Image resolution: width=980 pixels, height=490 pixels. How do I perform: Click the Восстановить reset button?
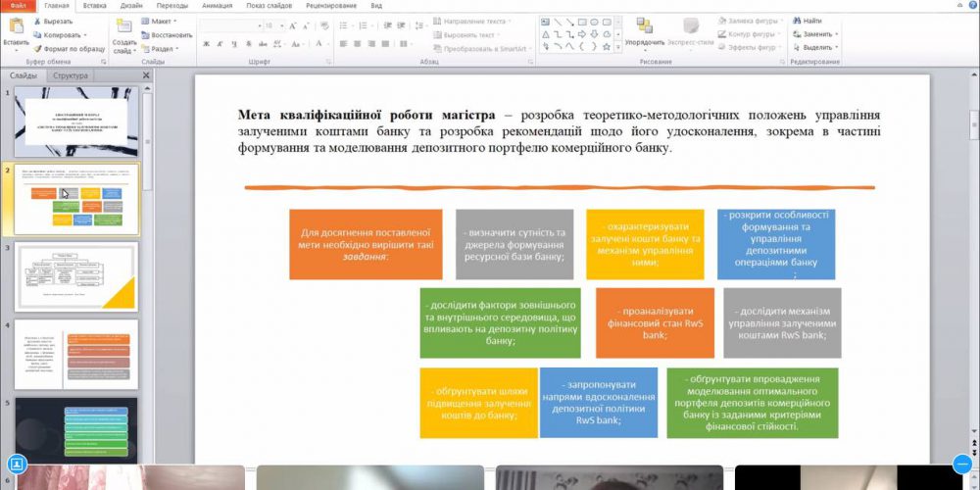pos(167,34)
